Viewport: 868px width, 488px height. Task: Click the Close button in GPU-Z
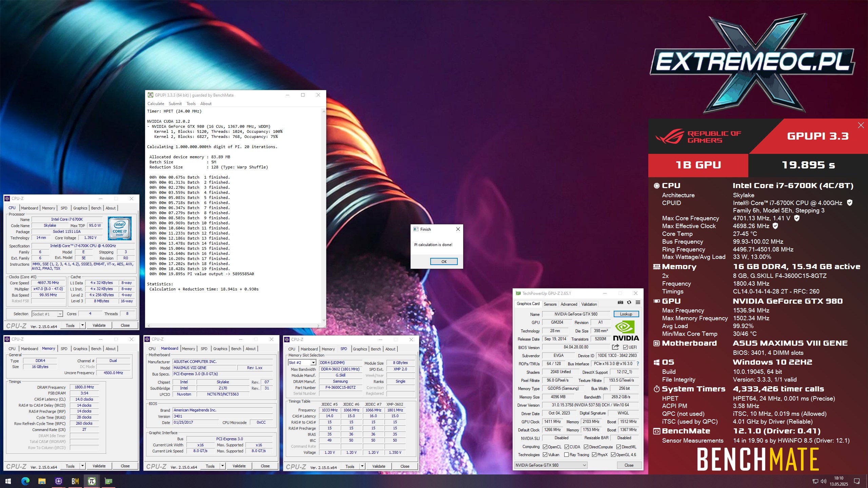pos(629,465)
